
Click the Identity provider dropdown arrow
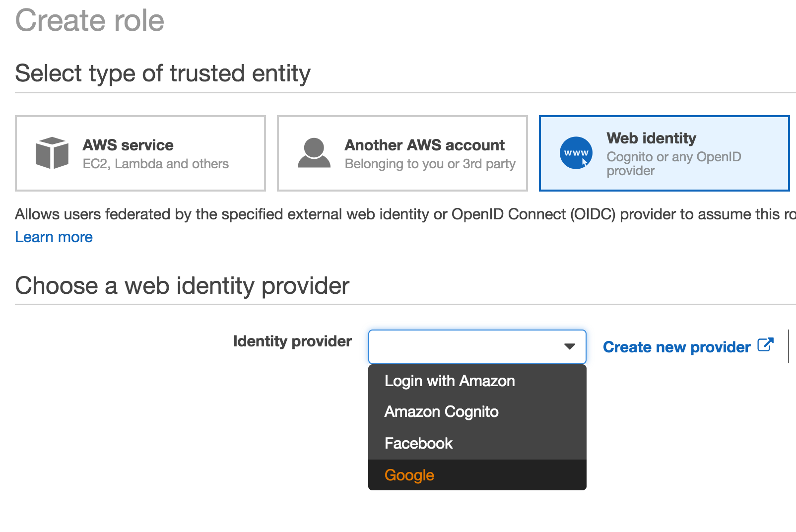tap(569, 346)
